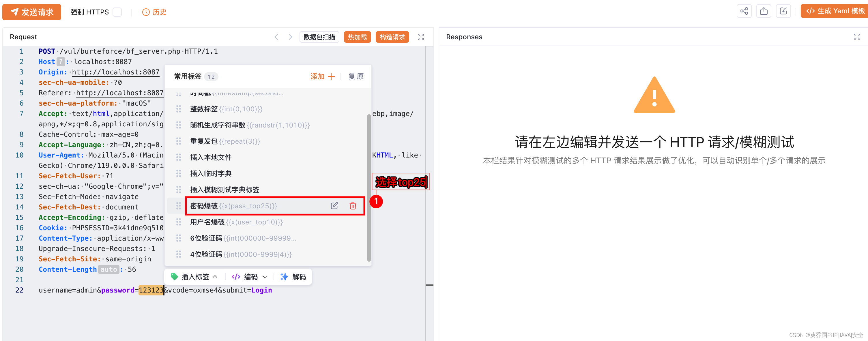
Task: Open the 历史 history link
Action: [x=154, y=12]
